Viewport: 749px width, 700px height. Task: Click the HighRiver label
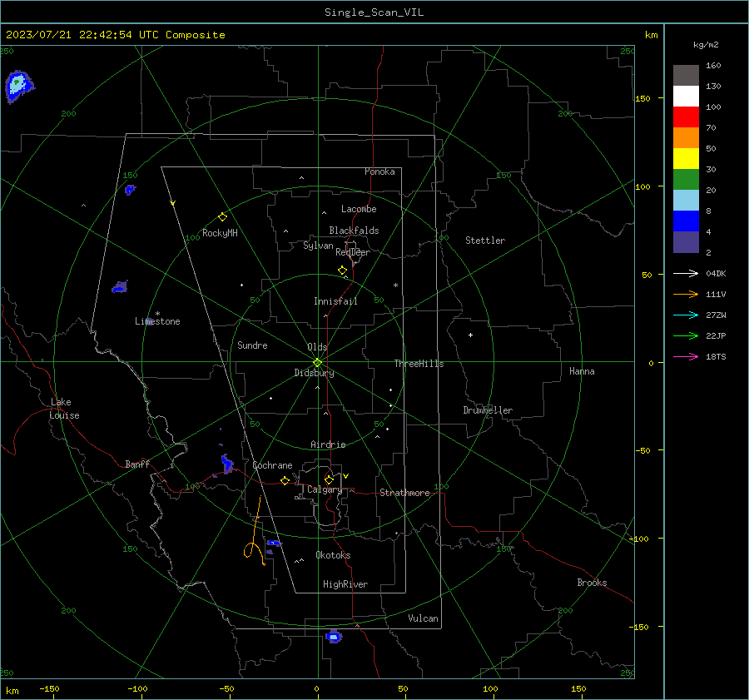click(x=345, y=584)
